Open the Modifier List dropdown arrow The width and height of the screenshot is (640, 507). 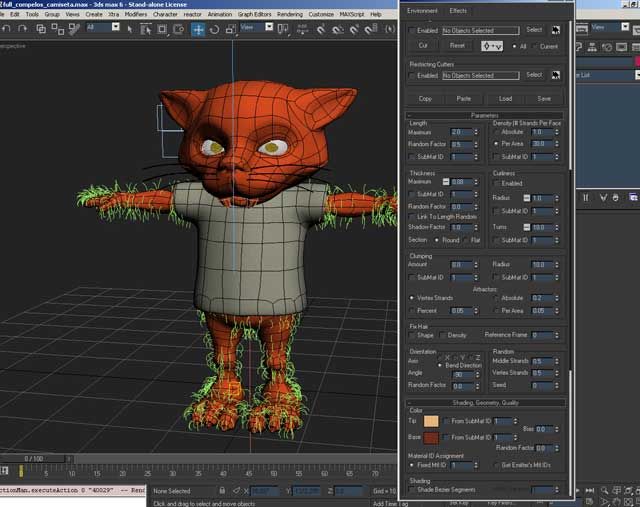click(637, 75)
